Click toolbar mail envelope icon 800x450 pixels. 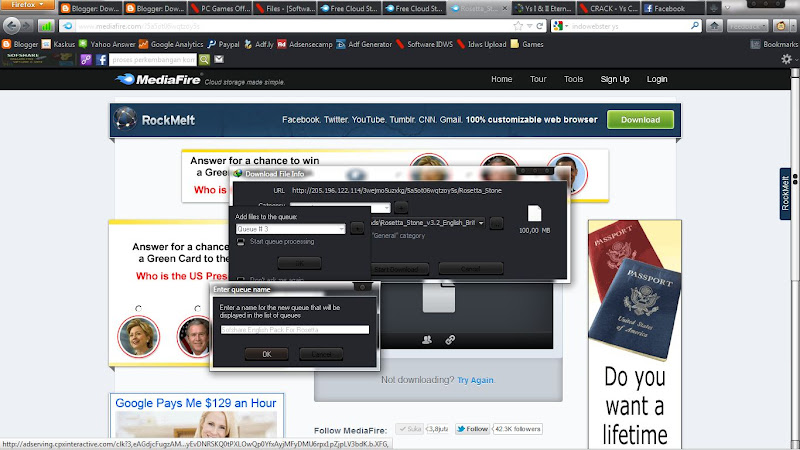click(x=219, y=60)
